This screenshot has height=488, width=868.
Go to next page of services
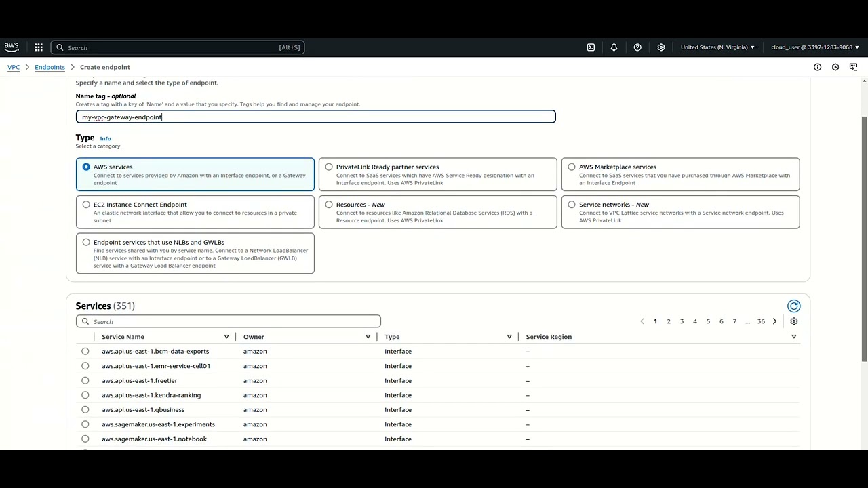[x=774, y=321]
